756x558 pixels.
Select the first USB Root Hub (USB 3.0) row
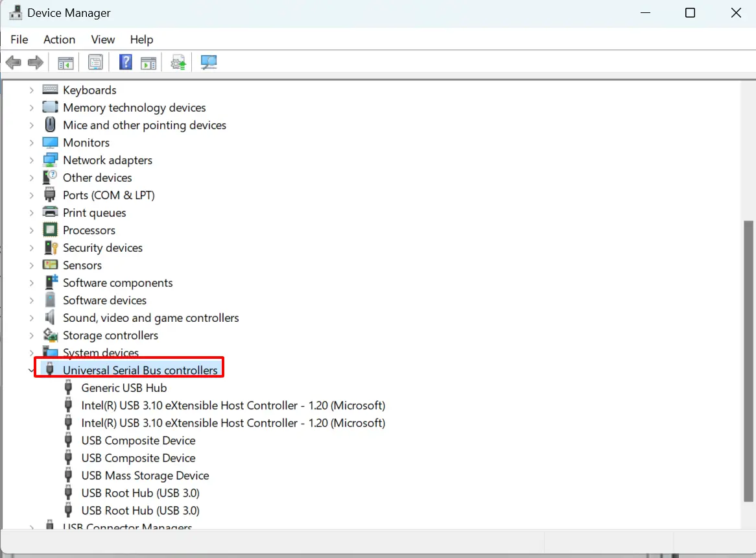(140, 493)
